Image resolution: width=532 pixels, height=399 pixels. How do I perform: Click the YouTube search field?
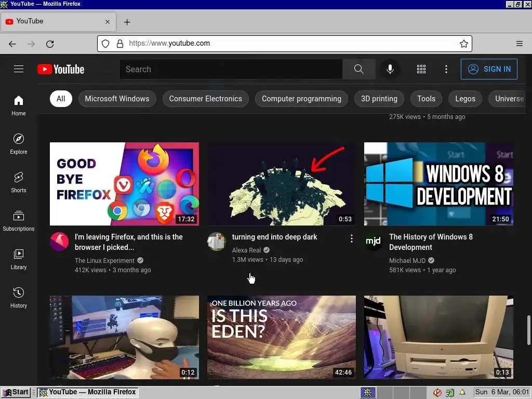(x=231, y=69)
